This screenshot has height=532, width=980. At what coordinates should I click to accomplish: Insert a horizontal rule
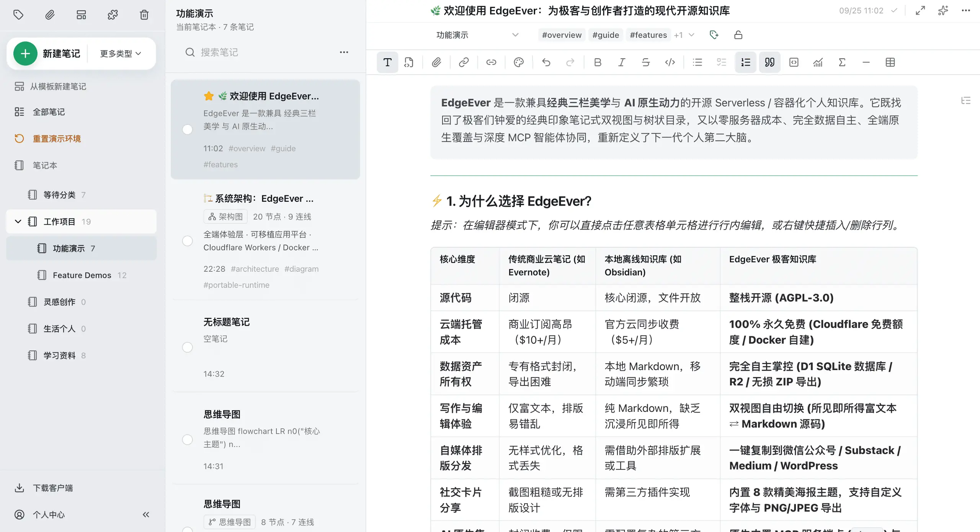(866, 62)
